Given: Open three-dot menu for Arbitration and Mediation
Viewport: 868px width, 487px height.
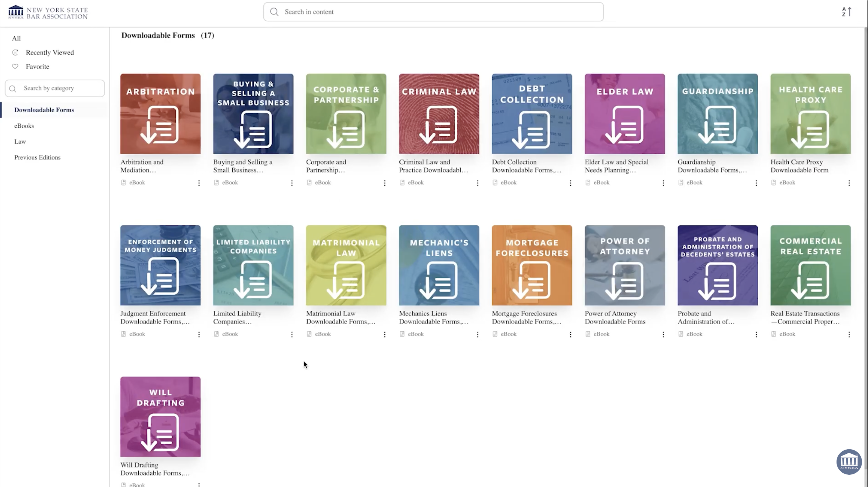Looking at the screenshot, I should (199, 183).
